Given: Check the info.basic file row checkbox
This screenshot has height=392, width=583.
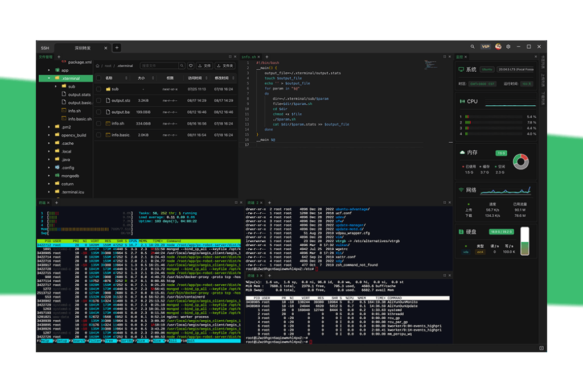Looking at the screenshot, I should click(98, 135).
